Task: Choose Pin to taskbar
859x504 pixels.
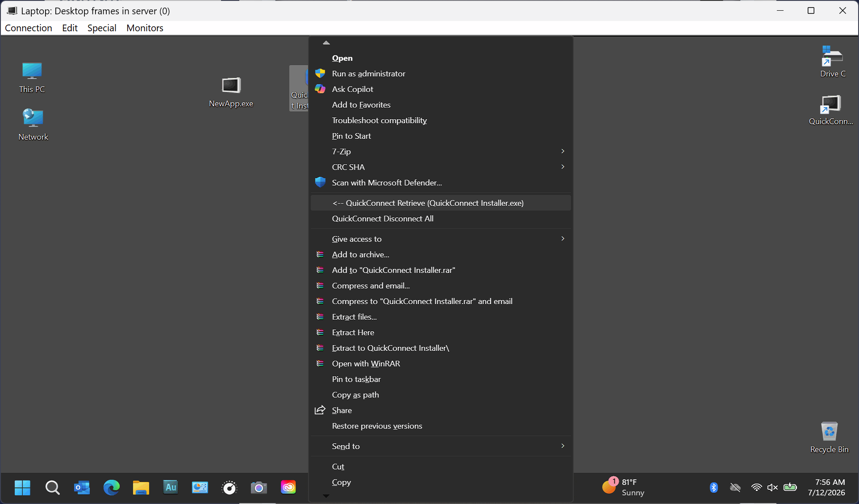Action: (441, 379)
